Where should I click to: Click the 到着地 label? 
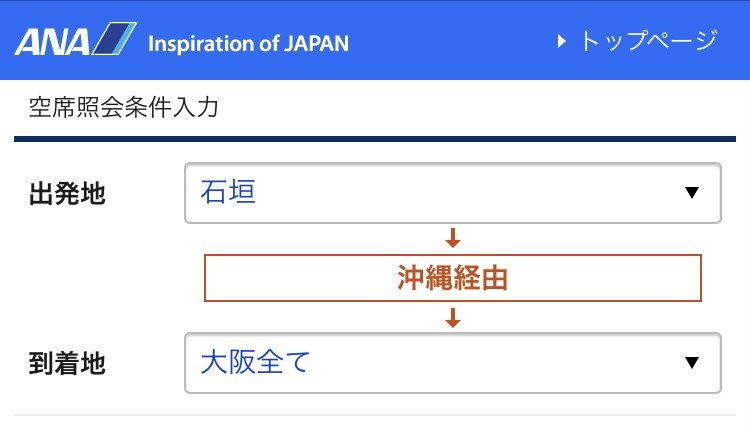(67, 364)
